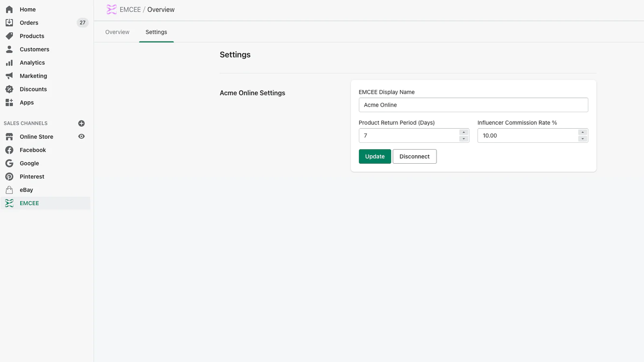Click the EMCEE logo in header
The image size is (644, 362).
point(111,9)
